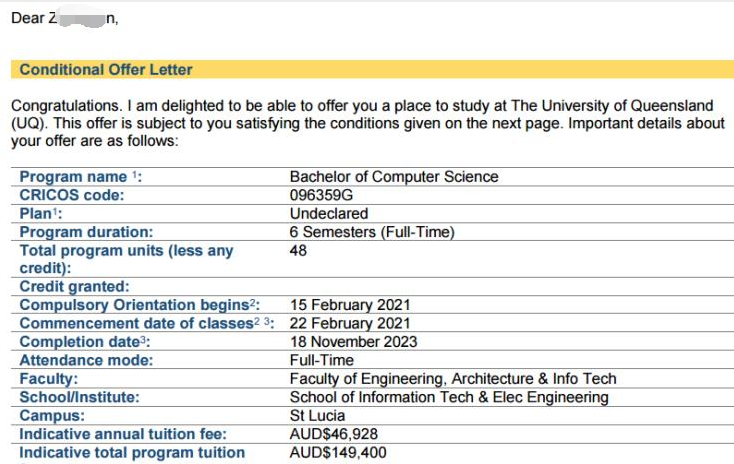Screen dimensions: 734x464
Task: Click the total program units value 48
Action: tap(298, 250)
